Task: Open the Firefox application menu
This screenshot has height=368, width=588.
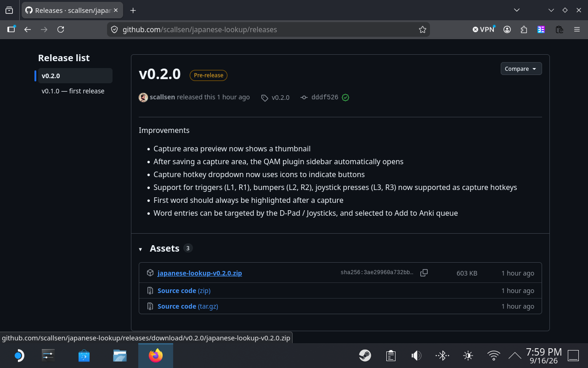Action: coord(577,29)
